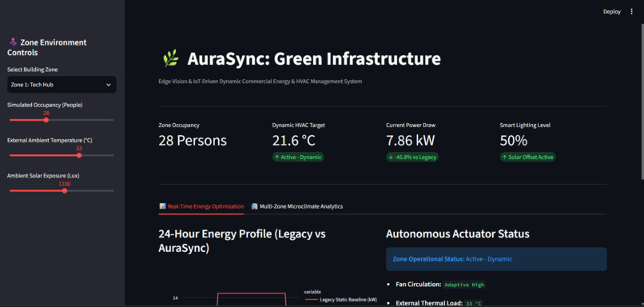Click the External Ambient Temperature slider handle
The image size is (644, 307).
point(79,155)
